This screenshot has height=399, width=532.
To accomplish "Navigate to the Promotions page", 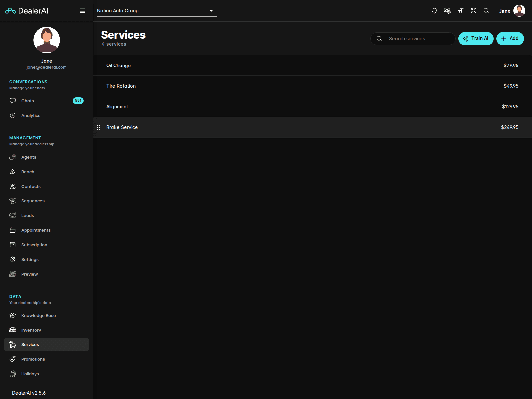I will pyautogui.click(x=33, y=359).
